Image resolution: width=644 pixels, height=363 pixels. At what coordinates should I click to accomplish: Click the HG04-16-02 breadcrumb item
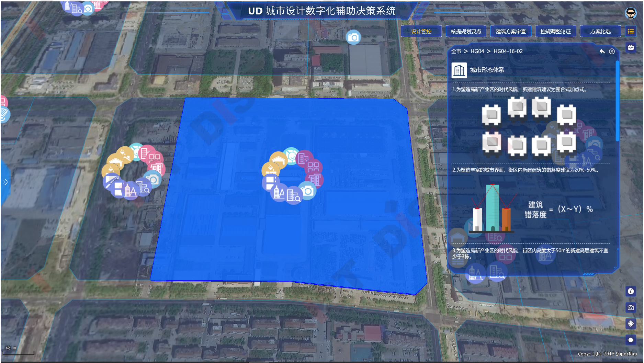tap(508, 51)
